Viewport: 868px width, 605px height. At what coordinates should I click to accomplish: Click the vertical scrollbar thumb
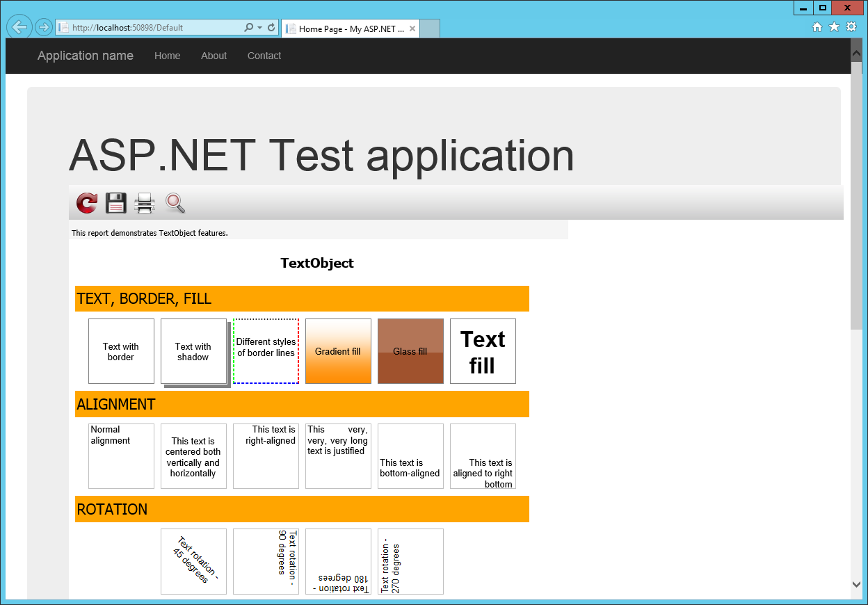(856, 195)
